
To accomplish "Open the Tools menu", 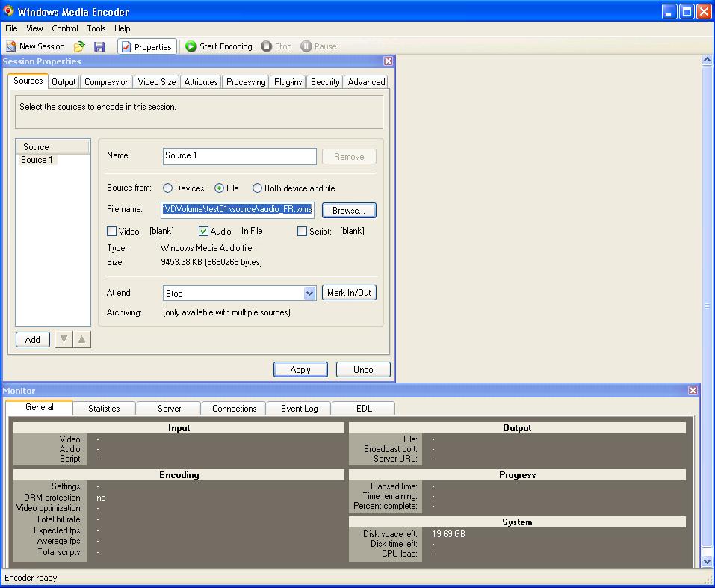I will (96, 28).
